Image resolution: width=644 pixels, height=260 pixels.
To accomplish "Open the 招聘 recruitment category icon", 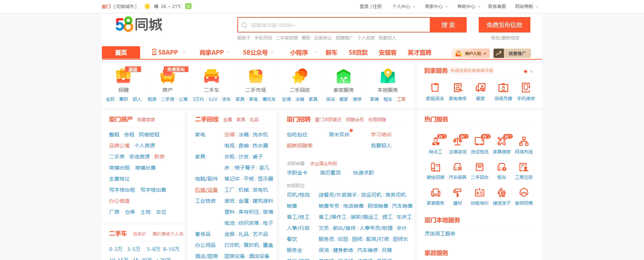I will [x=123, y=76].
